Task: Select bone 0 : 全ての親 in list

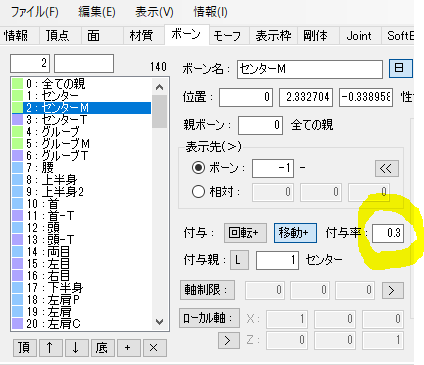Action: pyautogui.click(x=81, y=84)
